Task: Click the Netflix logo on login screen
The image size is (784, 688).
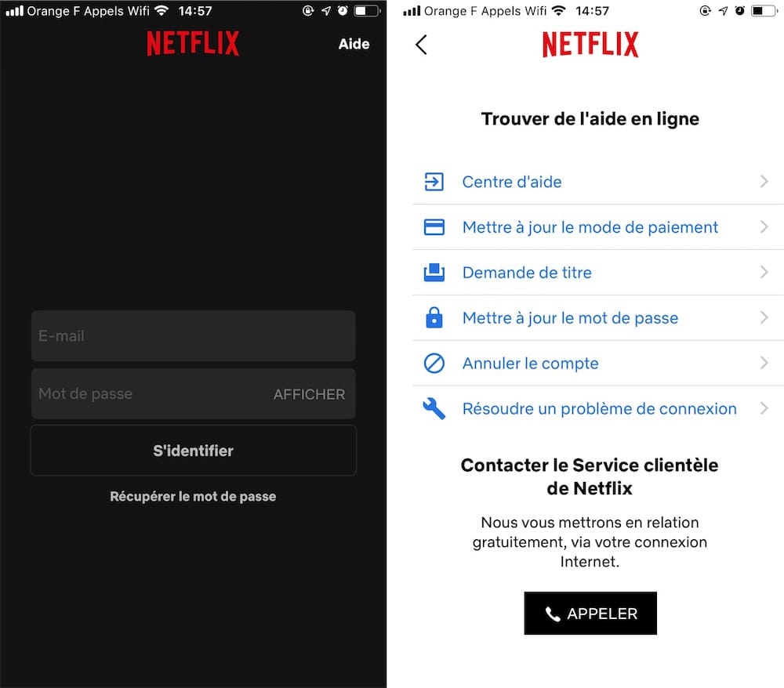Action: (193, 43)
